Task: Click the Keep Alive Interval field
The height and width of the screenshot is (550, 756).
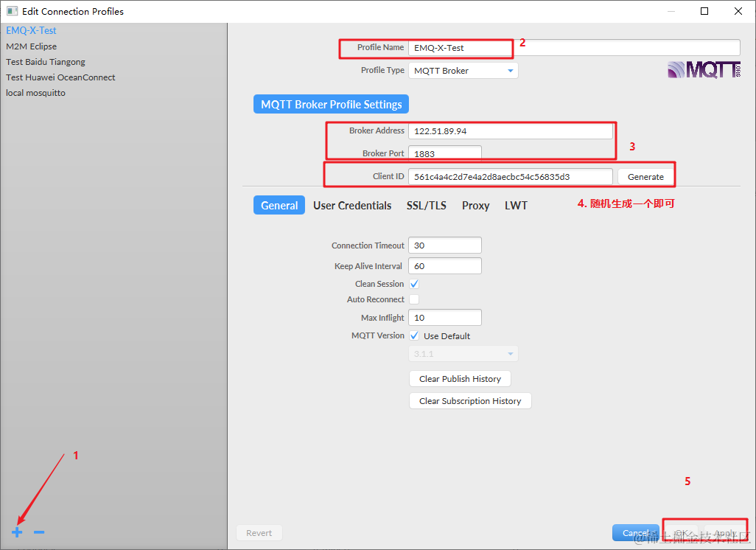Action: [x=445, y=266]
